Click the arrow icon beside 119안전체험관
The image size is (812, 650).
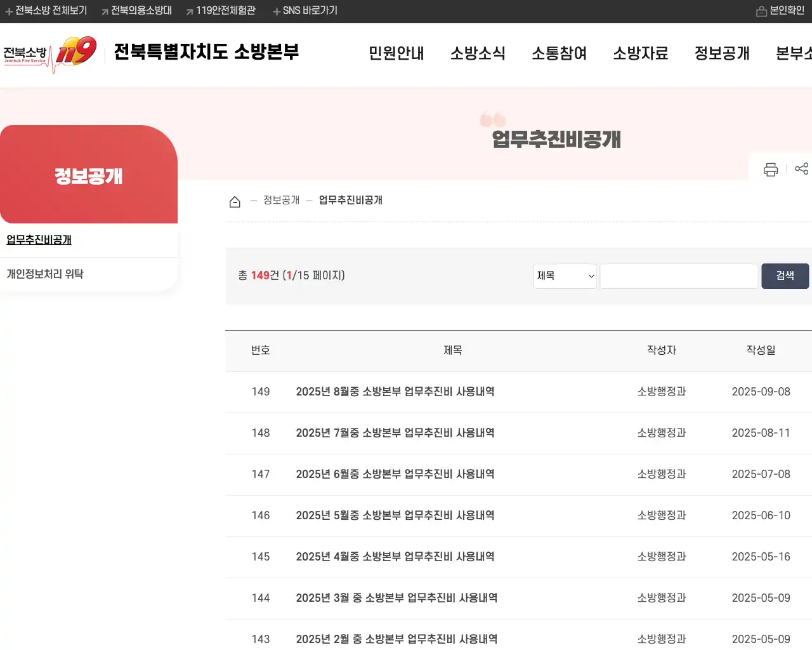coord(188,10)
